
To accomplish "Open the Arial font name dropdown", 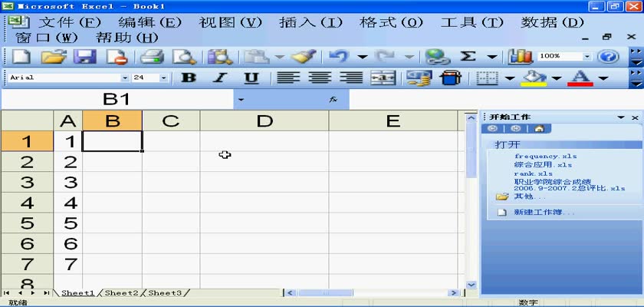I will point(125,78).
